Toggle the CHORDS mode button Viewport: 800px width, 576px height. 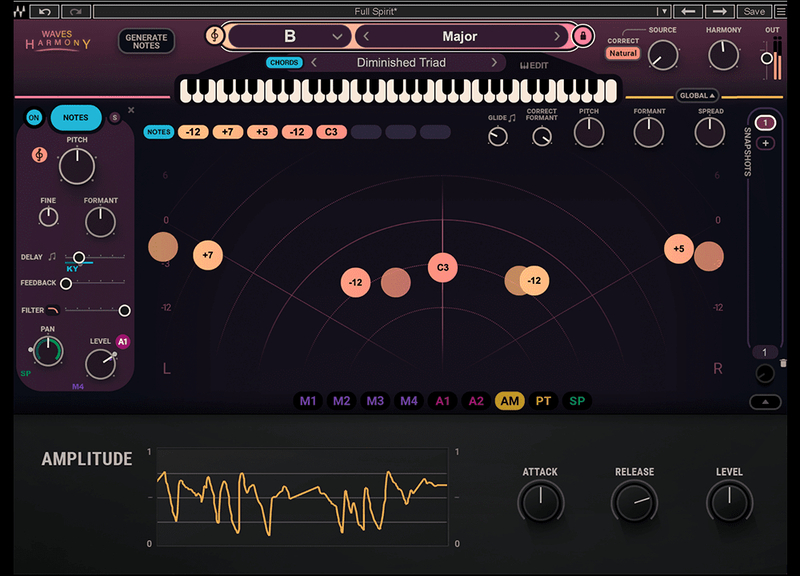[284, 62]
